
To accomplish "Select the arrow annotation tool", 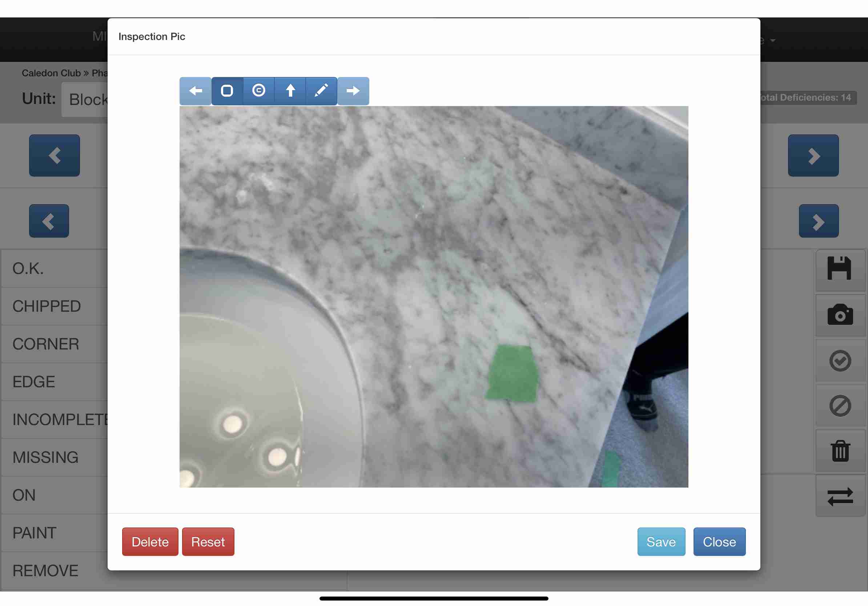I will [x=290, y=91].
